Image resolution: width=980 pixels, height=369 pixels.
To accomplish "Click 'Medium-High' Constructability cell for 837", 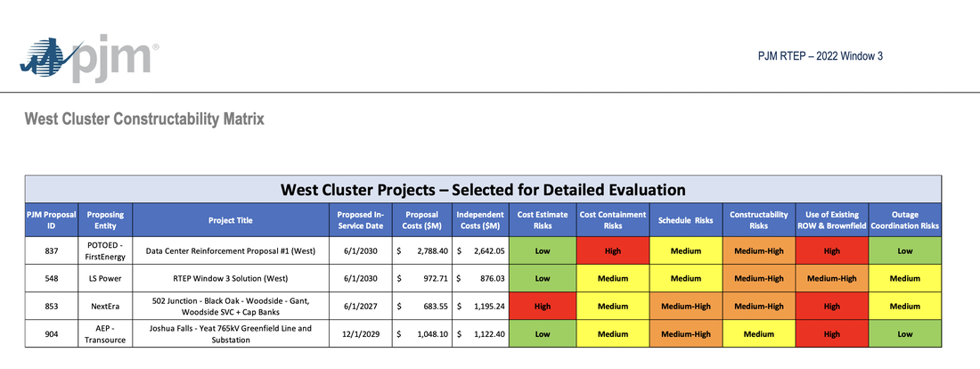I will click(x=759, y=250).
